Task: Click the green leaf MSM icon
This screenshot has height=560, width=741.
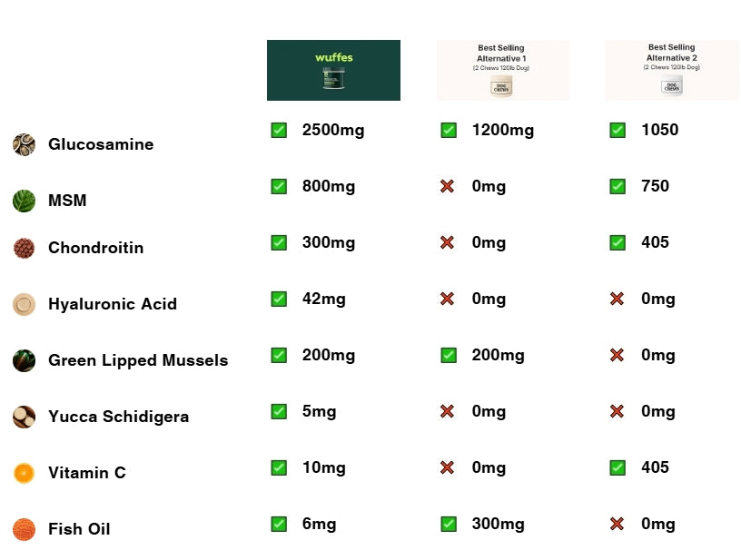Action: coord(24,201)
